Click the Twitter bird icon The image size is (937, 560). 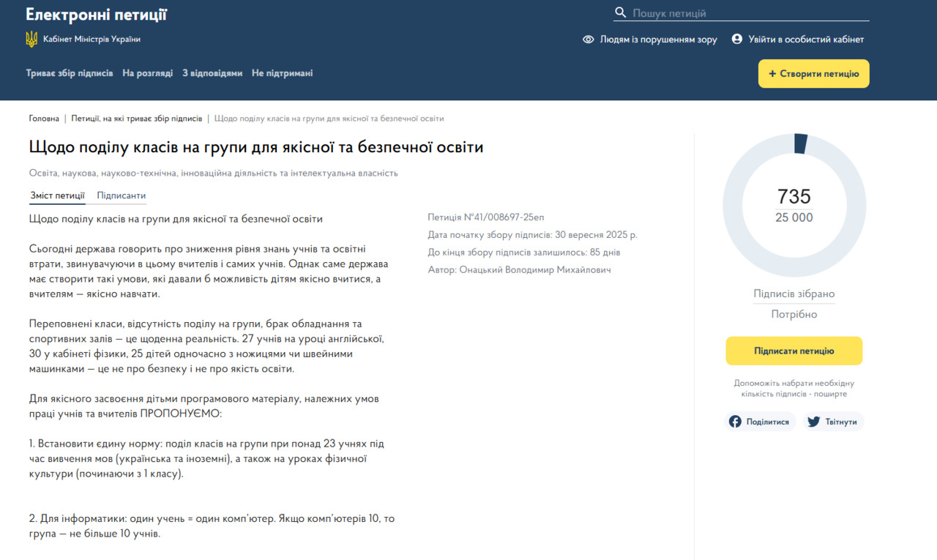tap(813, 422)
